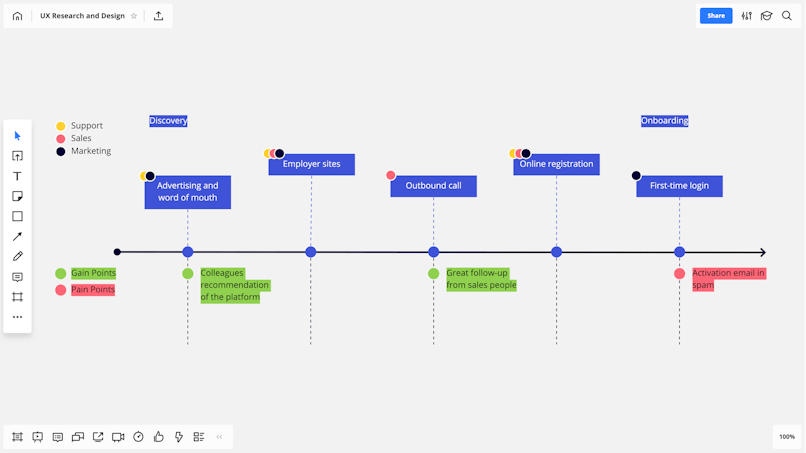This screenshot has width=806, height=453.
Task: Select the Colleagues recommendation note
Action: click(x=235, y=285)
